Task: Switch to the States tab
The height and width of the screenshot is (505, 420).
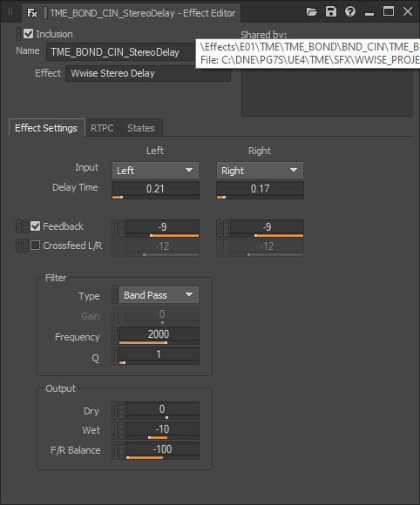Action: [x=141, y=128]
